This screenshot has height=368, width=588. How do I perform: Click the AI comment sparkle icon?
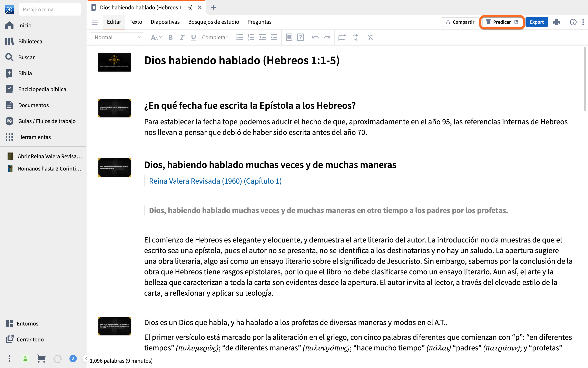click(342, 37)
